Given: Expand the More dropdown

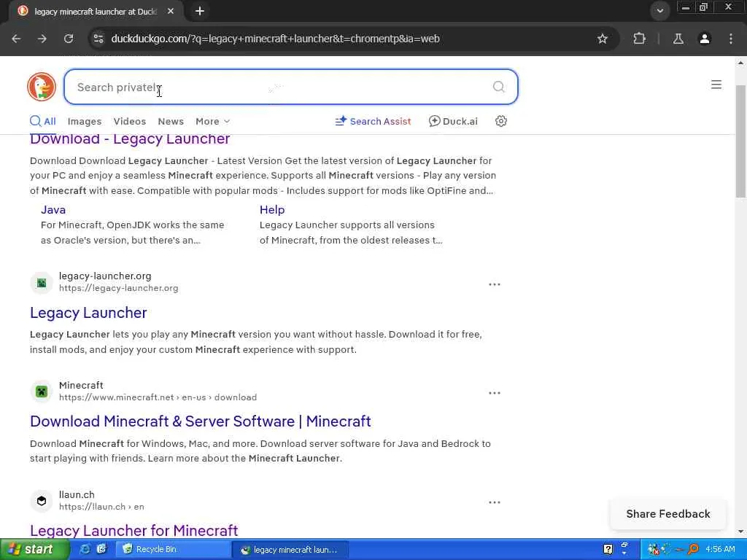Looking at the screenshot, I should click(x=212, y=122).
